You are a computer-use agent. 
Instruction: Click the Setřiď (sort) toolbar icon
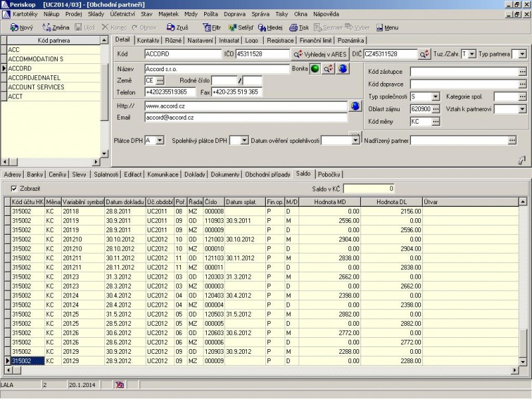coord(232,28)
